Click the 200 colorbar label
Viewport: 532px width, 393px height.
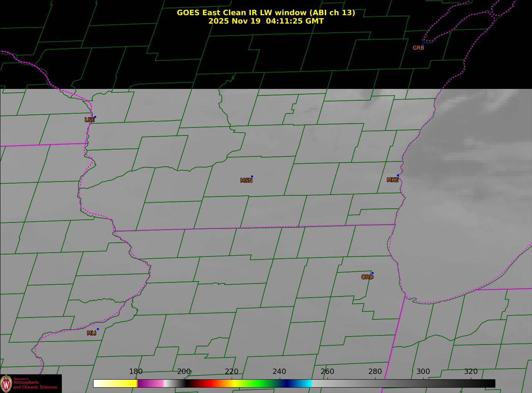coord(184,372)
